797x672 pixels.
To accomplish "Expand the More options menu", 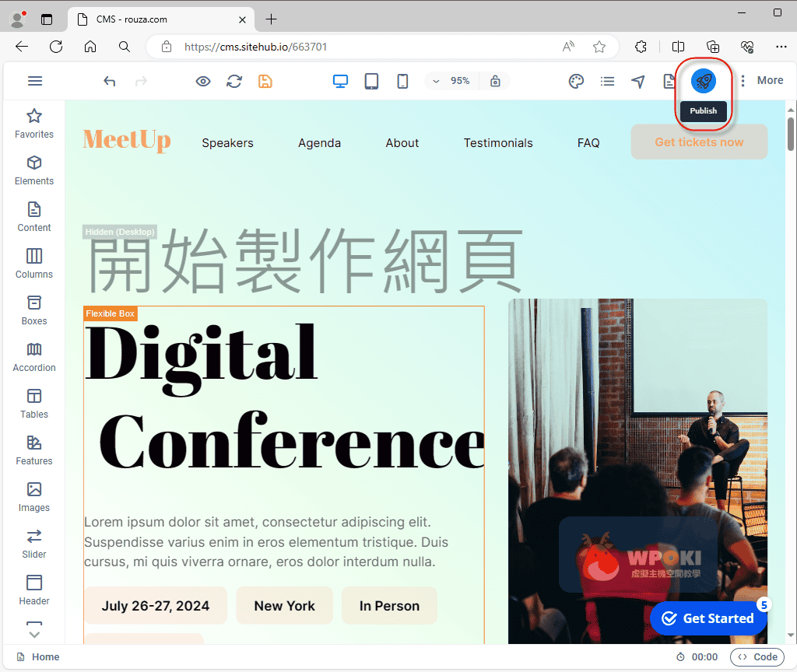I will [x=760, y=80].
